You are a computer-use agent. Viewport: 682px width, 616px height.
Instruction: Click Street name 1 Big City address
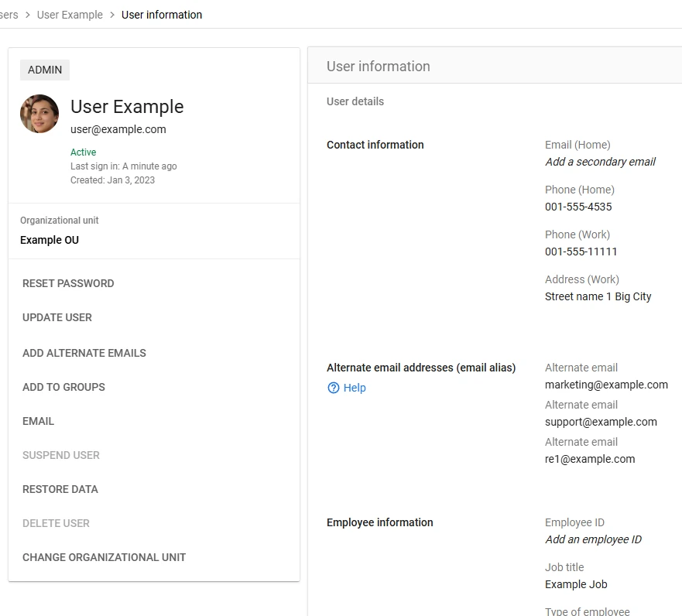(x=598, y=296)
